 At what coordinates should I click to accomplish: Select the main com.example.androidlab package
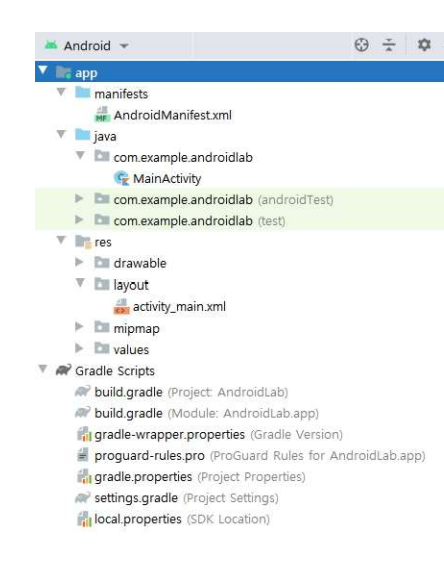click(183, 158)
